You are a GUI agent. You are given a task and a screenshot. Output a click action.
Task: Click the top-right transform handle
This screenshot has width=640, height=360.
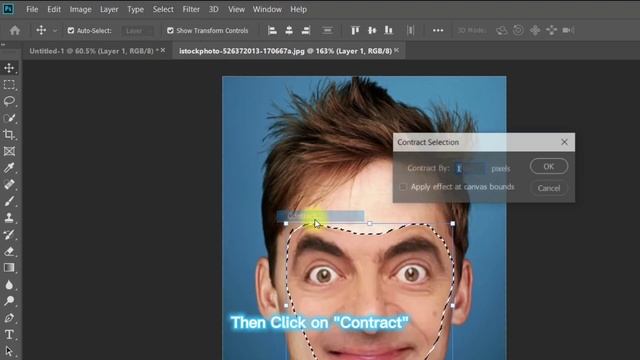[x=453, y=223]
